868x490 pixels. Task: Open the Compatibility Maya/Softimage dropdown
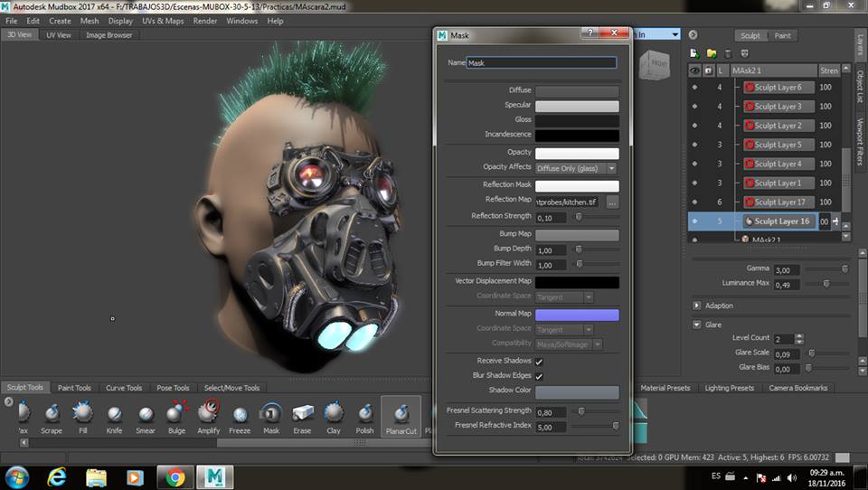[569, 344]
